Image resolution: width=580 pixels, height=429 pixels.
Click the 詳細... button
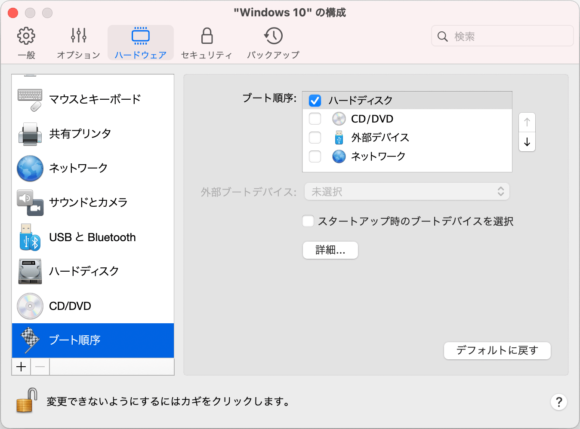click(x=330, y=250)
